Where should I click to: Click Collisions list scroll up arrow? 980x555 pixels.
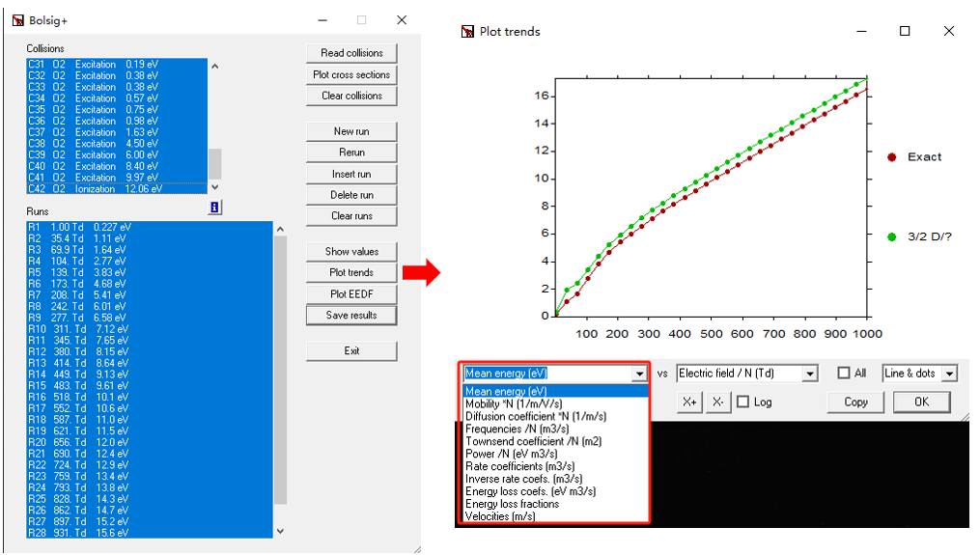point(215,66)
